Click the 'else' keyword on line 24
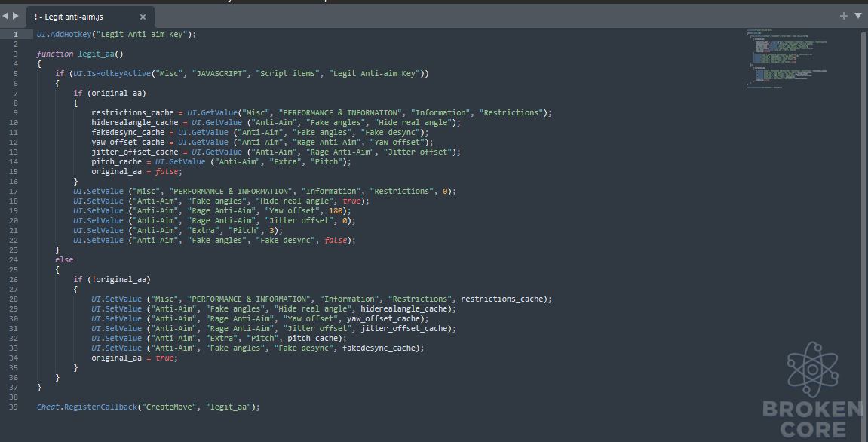The image size is (868, 442). [x=64, y=259]
